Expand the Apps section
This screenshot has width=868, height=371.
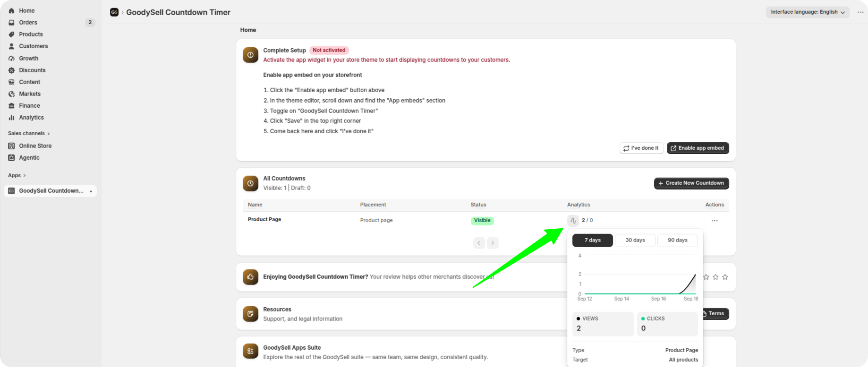tap(17, 175)
